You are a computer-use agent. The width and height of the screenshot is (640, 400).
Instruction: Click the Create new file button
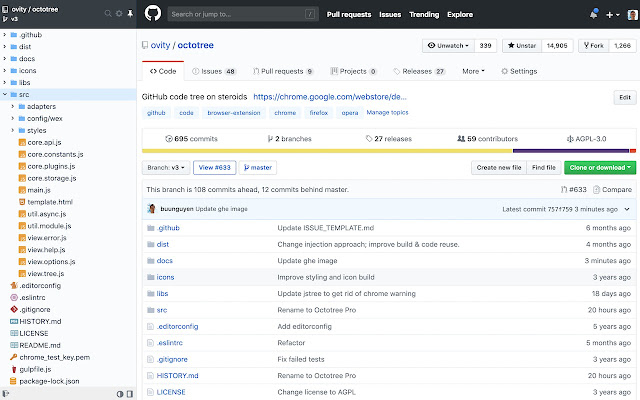coord(499,168)
